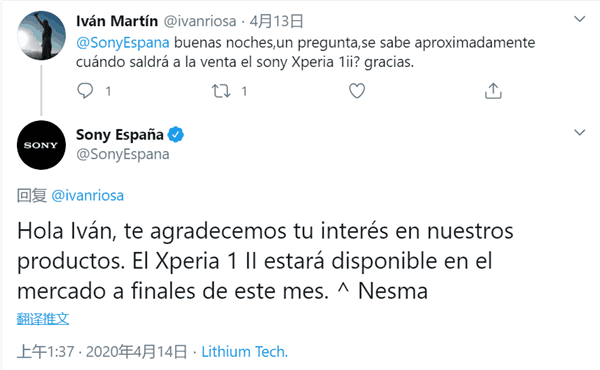Like Iván Martín's tweet with the heart icon
Screen dimensions: 600x370
[357, 91]
